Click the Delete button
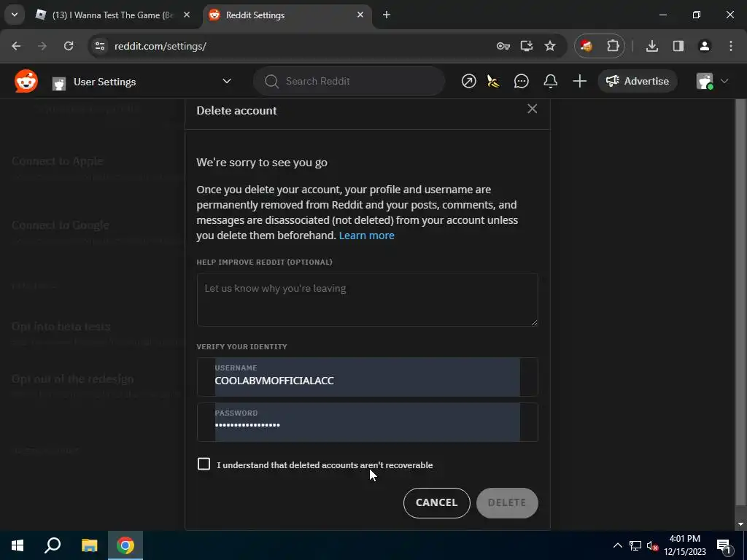The height and width of the screenshot is (560, 747). tap(507, 503)
